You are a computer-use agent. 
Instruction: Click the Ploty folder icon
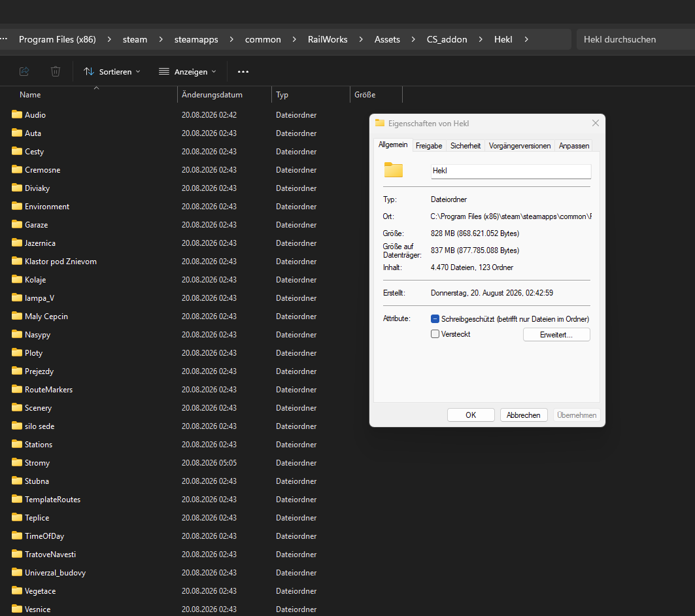[17, 352]
